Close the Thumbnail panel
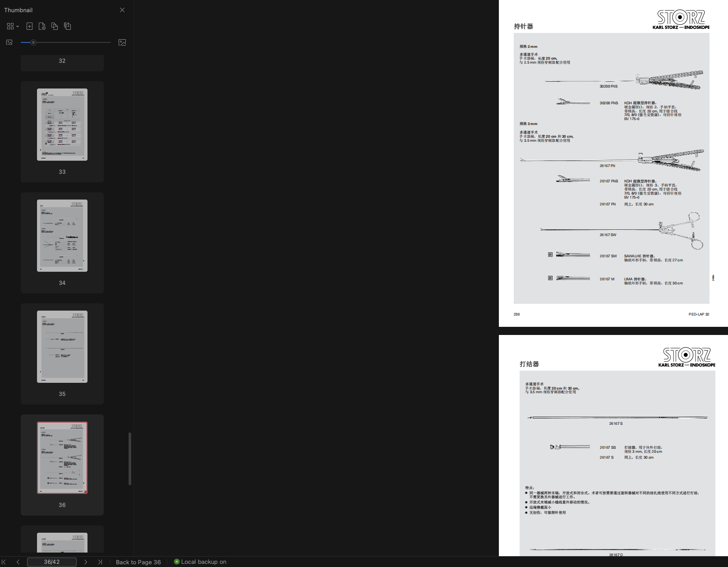 pyautogui.click(x=122, y=10)
